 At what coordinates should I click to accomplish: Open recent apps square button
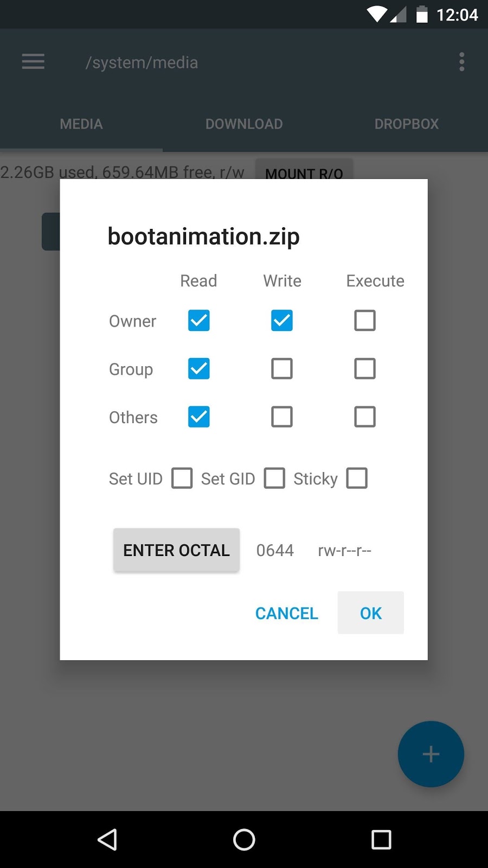381,840
